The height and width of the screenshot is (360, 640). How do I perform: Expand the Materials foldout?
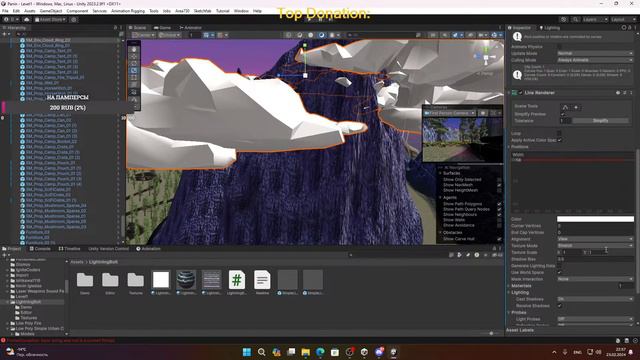coord(509,286)
